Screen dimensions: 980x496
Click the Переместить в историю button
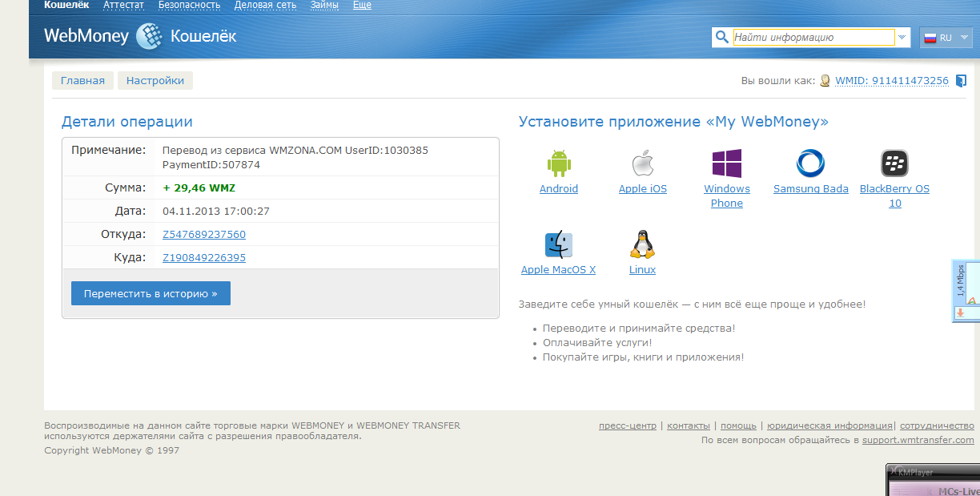151,293
